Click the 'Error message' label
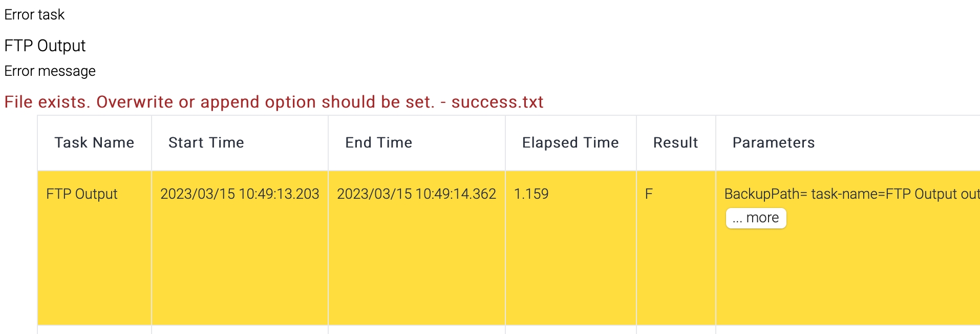This screenshot has height=334, width=980. point(50,71)
